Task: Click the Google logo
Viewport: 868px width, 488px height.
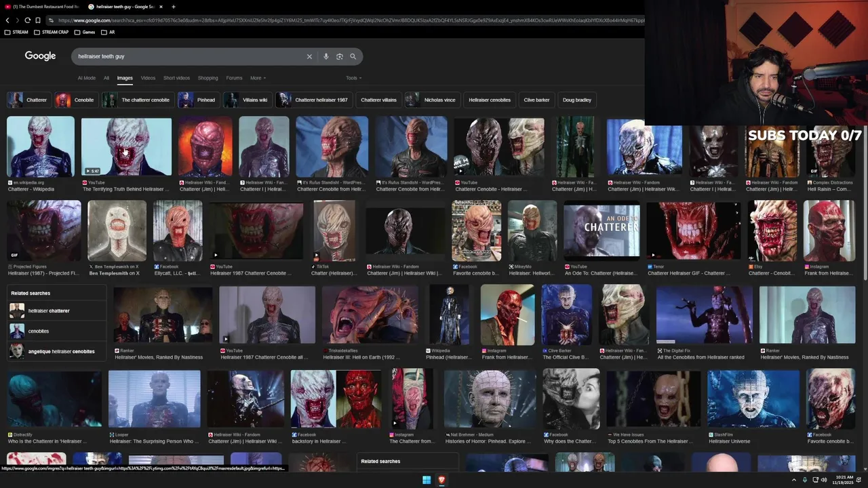Action: [40, 56]
